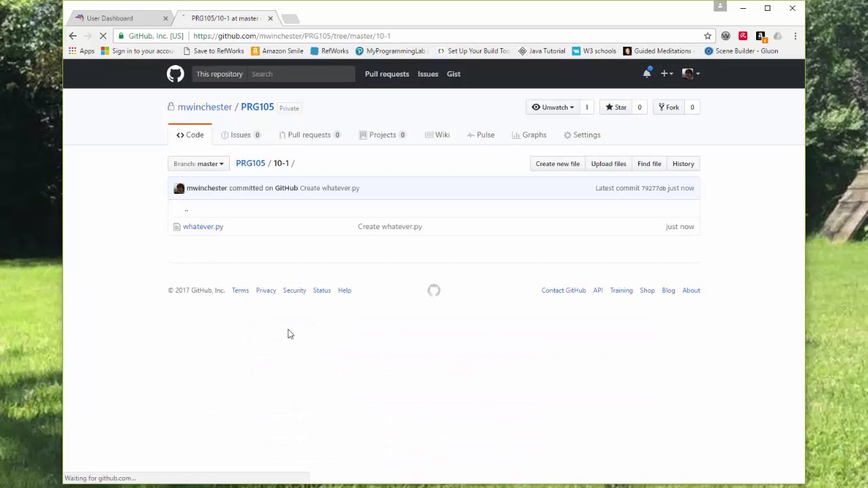
Task: Click the search field in GitHub header
Action: [300, 74]
